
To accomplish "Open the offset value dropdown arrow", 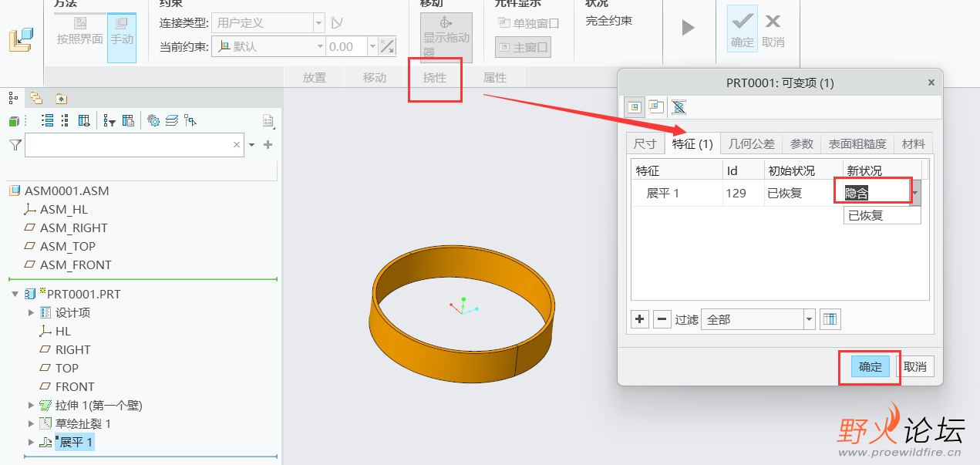I will point(372,47).
